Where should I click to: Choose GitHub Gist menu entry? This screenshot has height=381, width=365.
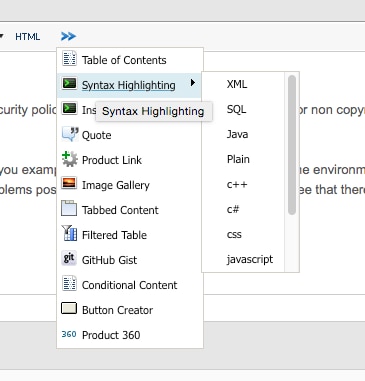[130, 260]
